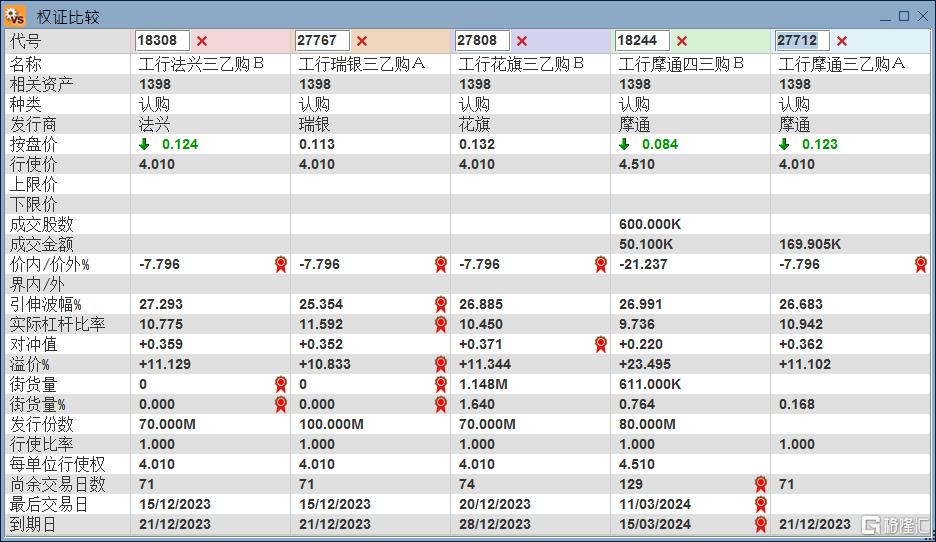
Task: Click the ribbon badge in 27767's 街货量% row
Action: pos(441,404)
